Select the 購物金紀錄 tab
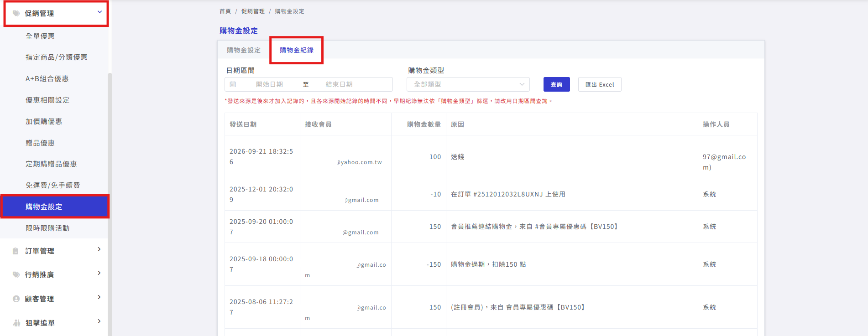The image size is (868, 336). click(x=297, y=50)
